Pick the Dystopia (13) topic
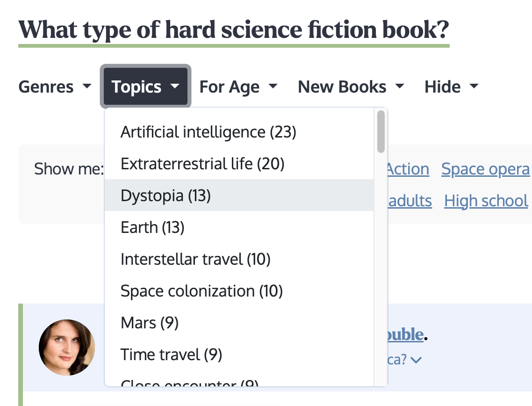This screenshot has height=406, width=532. pyautogui.click(x=239, y=195)
